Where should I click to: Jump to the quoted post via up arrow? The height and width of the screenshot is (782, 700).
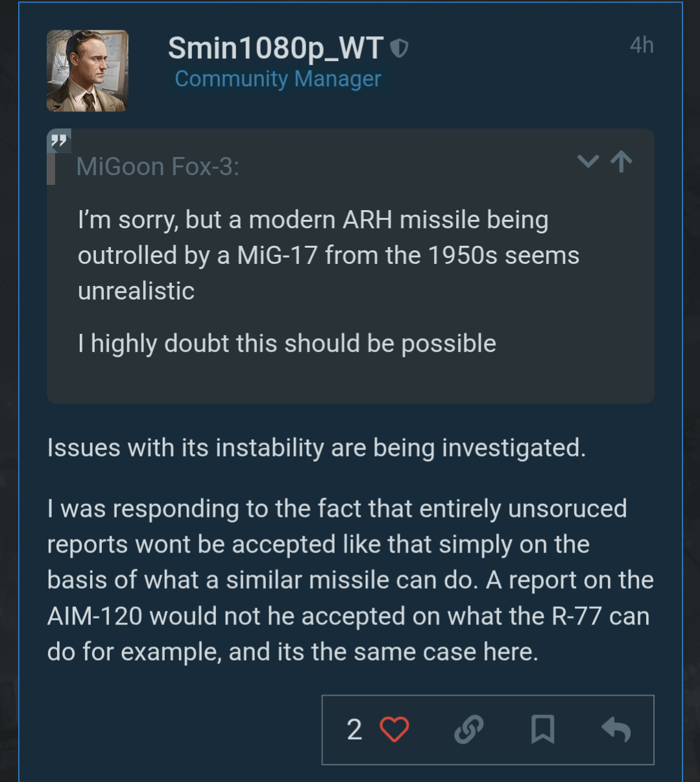coord(622,161)
